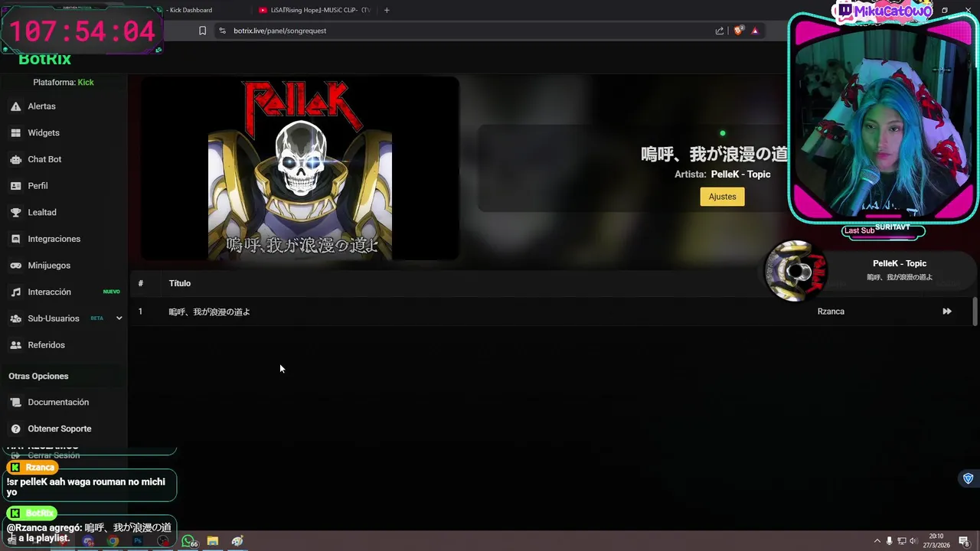
Task: Click the Rzanca chat username badge
Action: tap(33, 467)
